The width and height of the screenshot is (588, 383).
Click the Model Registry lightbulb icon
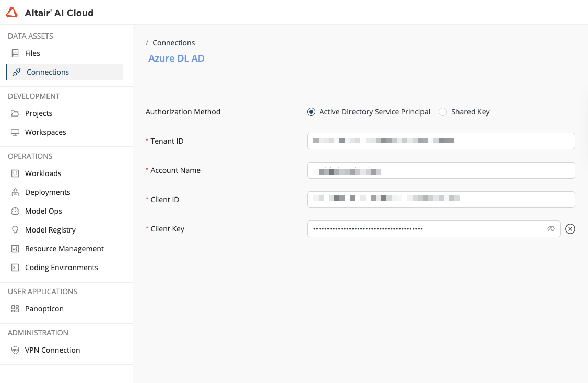[15, 230]
